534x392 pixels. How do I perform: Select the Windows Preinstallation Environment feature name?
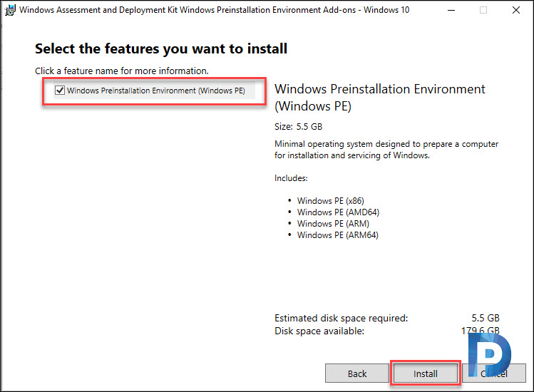pyautogui.click(x=156, y=91)
